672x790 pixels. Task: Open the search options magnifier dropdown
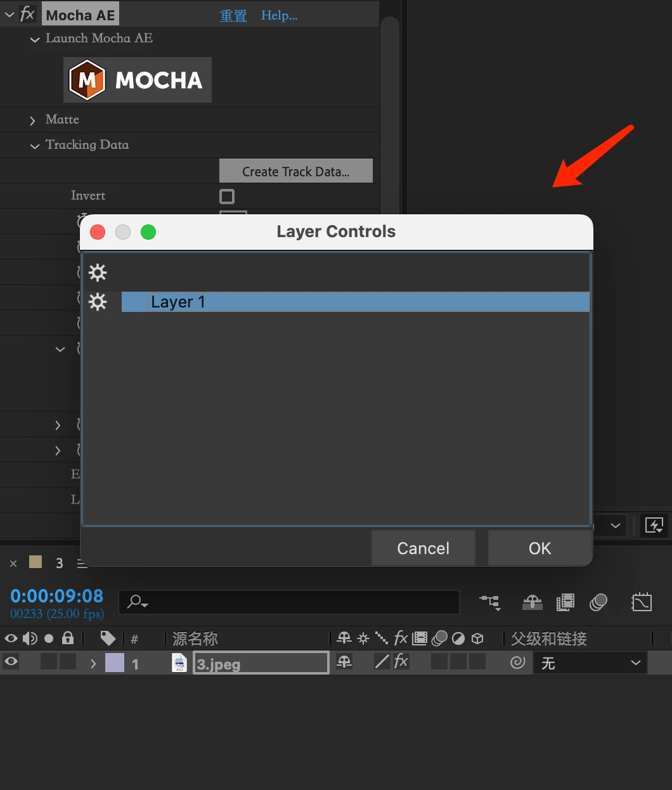coord(137,602)
